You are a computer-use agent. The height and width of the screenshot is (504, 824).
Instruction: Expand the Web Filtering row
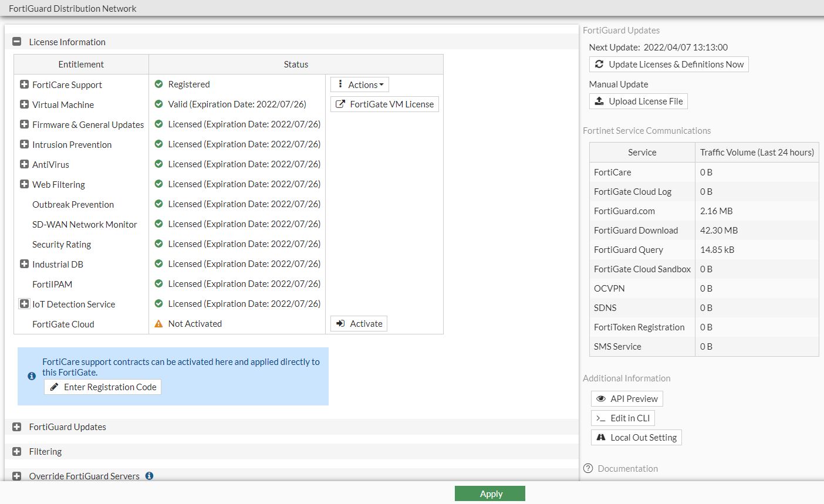pyautogui.click(x=24, y=184)
